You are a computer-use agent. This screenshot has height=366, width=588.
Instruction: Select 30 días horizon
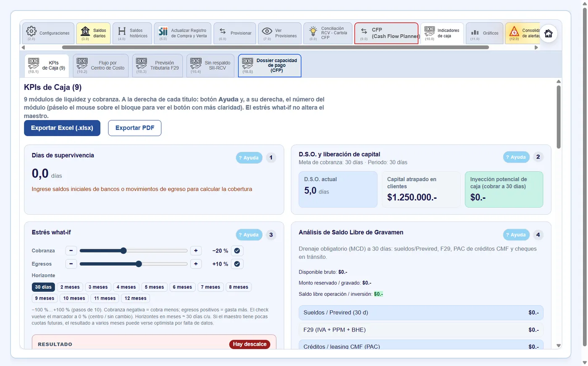click(43, 287)
